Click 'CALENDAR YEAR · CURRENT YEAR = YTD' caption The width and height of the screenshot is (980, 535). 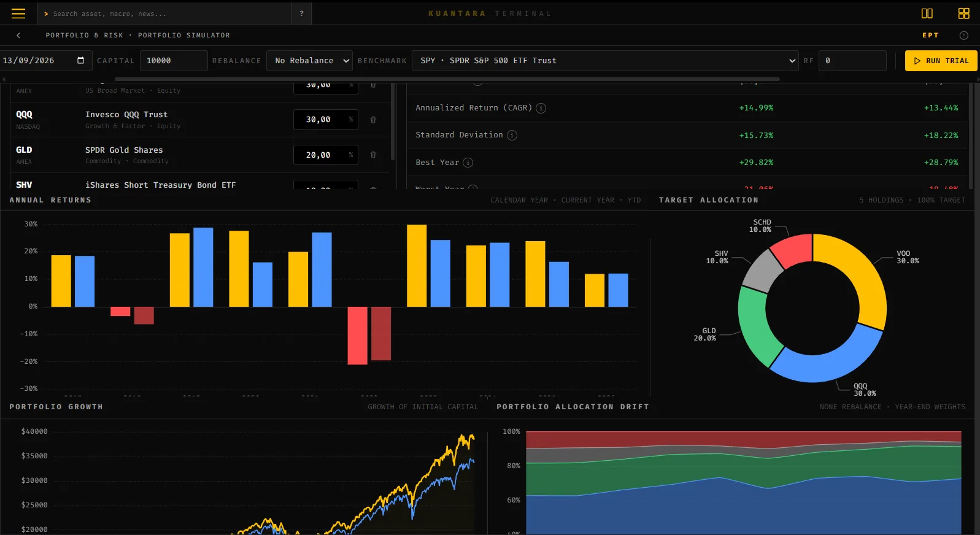[x=566, y=200]
